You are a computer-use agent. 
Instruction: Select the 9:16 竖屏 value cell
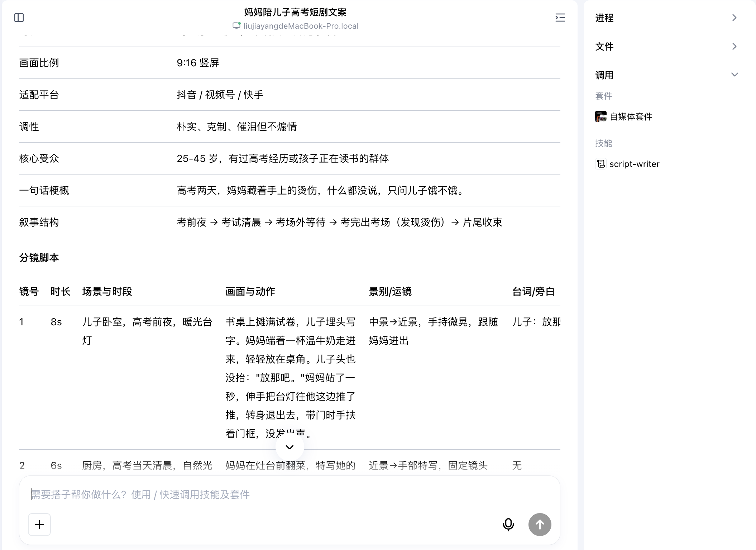tap(198, 63)
